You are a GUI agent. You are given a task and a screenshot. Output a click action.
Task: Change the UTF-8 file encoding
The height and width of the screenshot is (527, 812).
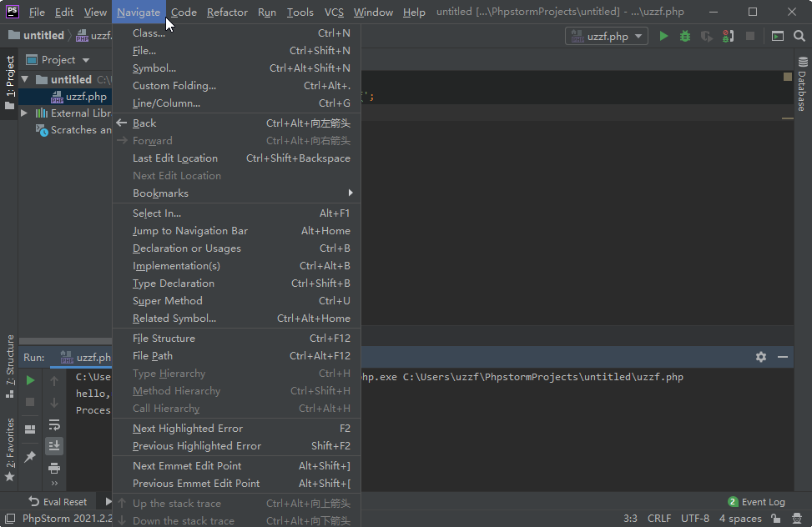pyautogui.click(x=695, y=518)
